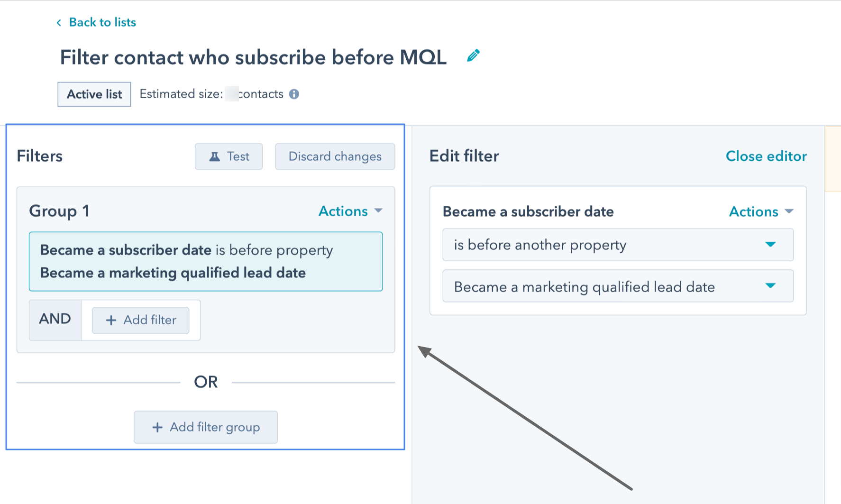This screenshot has width=841, height=504.
Task: Select the 'Became a subscriber date' filter card
Action: (206, 261)
